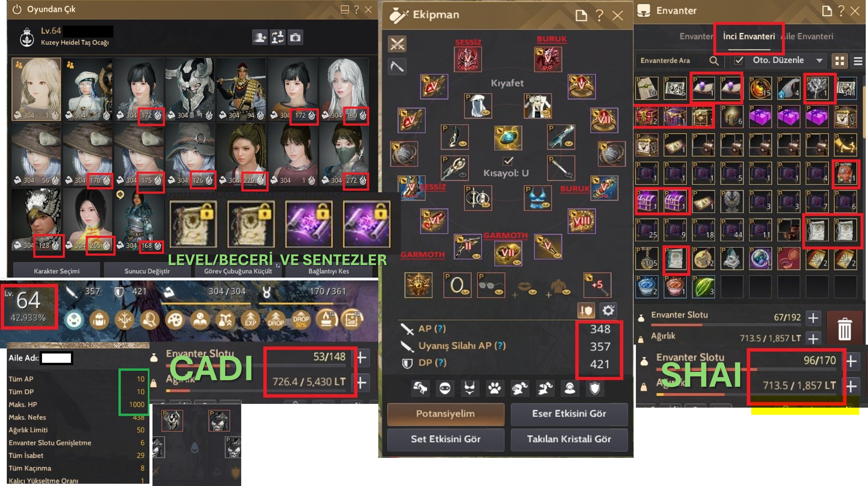Switch inventory to grid view icon
The height and width of the screenshot is (486, 868).
(840, 61)
